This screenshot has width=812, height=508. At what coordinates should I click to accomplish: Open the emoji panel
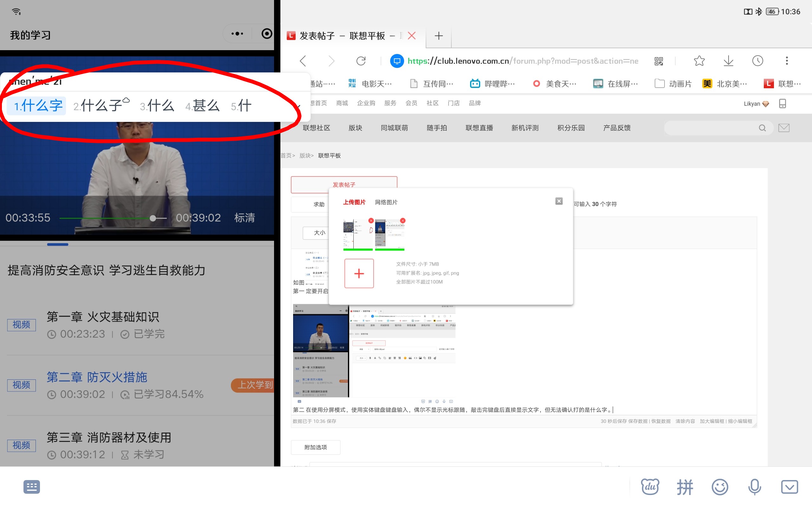pyautogui.click(x=720, y=487)
